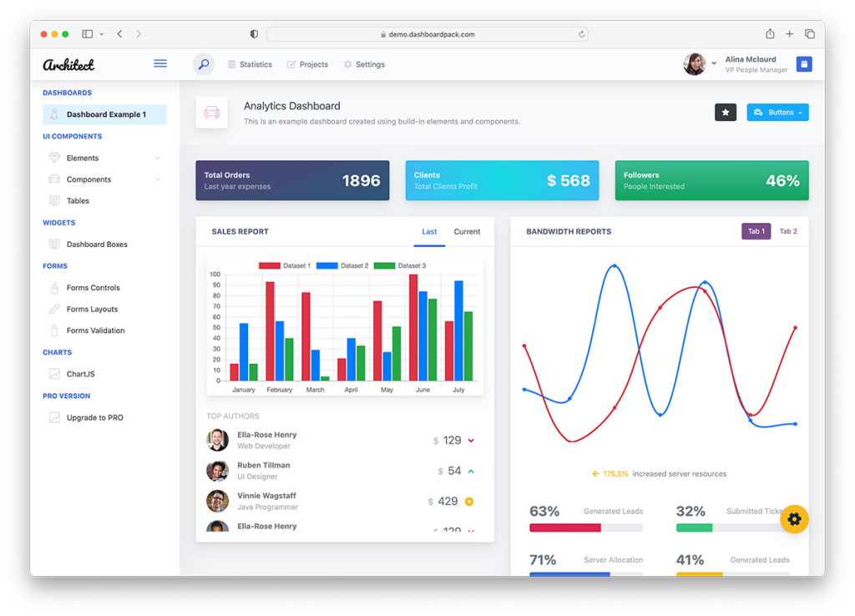The width and height of the screenshot is (855, 616).
Task: Open the floating gear settings button
Action: point(794,519)
